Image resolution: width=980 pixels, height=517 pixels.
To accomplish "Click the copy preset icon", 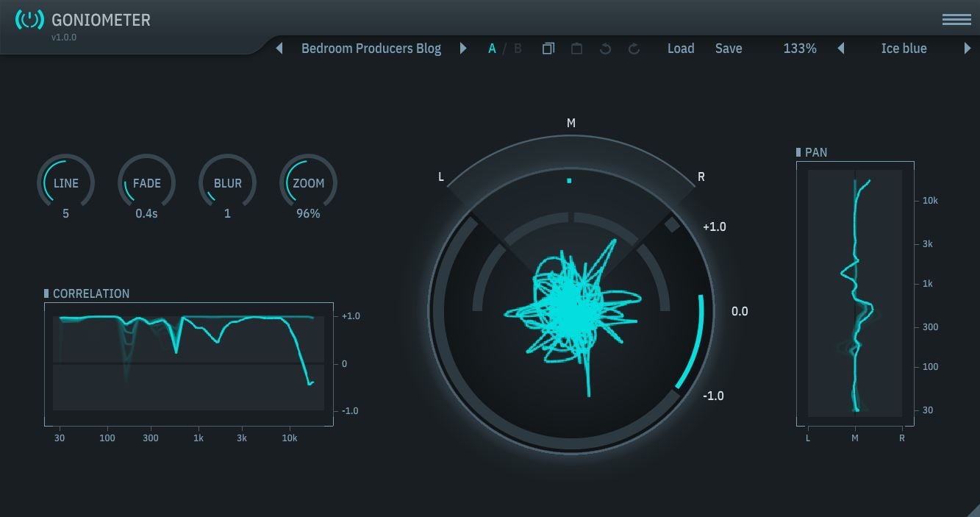I will click(x=548, y=49).
